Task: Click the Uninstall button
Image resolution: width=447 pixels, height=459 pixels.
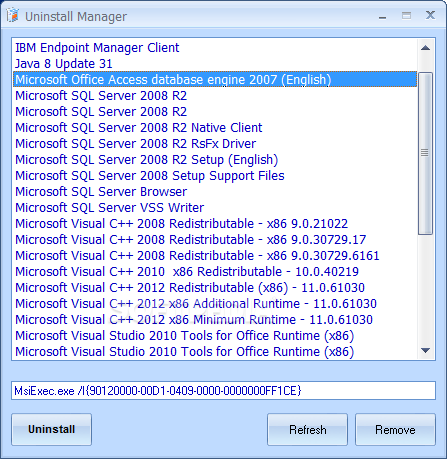Action: 51,429
